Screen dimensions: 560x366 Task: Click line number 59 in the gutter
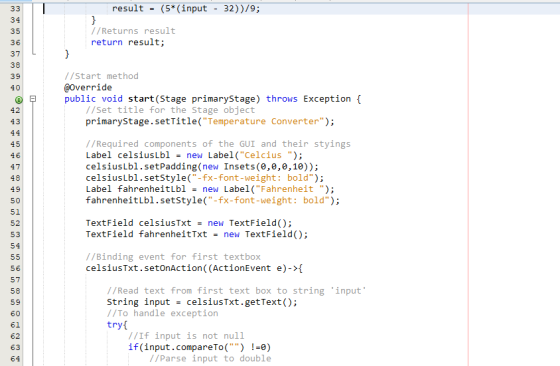click(15, 302)
